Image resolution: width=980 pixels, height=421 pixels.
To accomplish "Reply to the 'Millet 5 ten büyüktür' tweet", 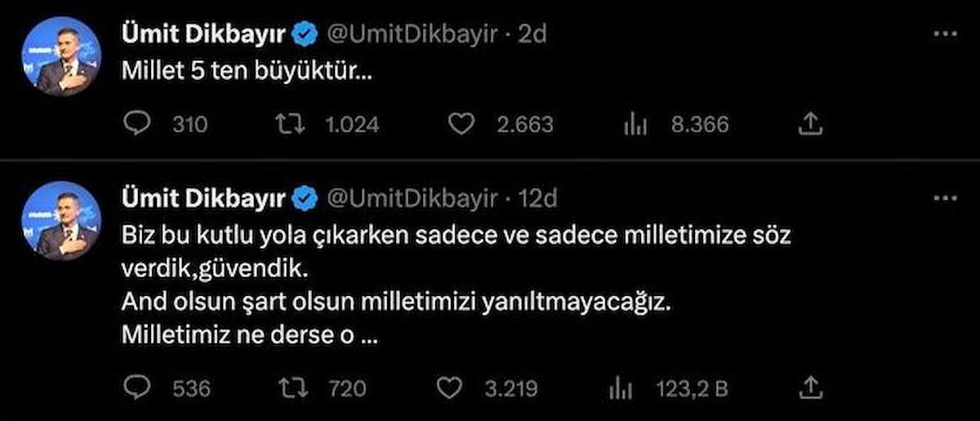I will click(x=138, y=124).
